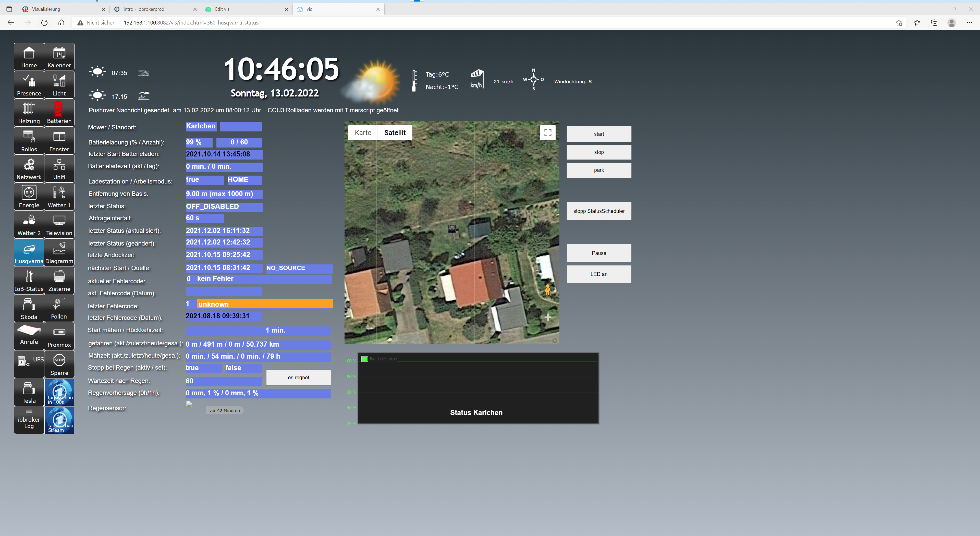Viewport: 980px width, 536px height.
Task: Click stopp StatusScheduler button
Action: click(x=598, y=211)
